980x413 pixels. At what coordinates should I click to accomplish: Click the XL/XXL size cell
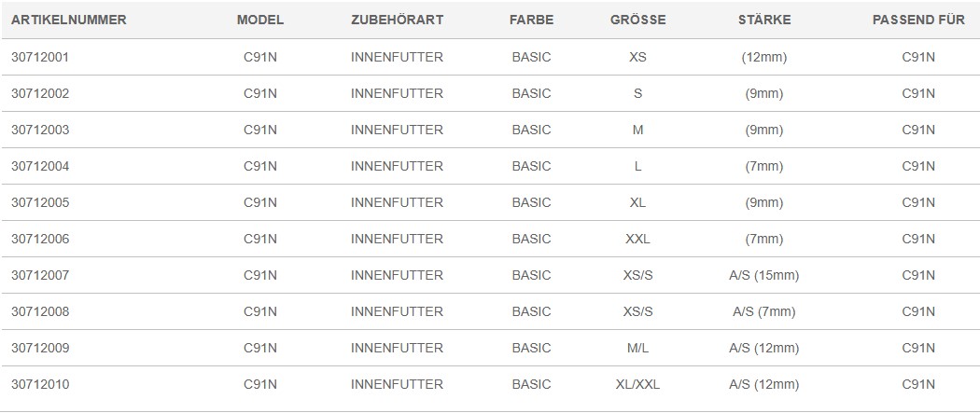637,384
